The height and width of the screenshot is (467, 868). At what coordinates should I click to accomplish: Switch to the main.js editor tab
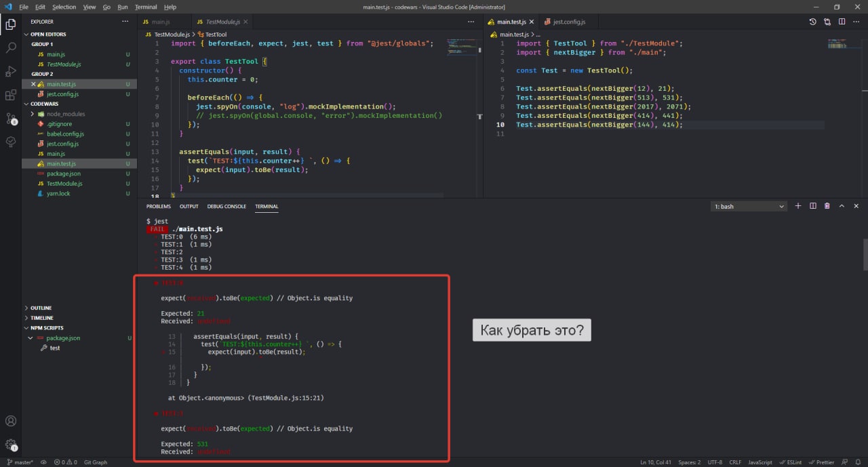click(x=160, y=22)
